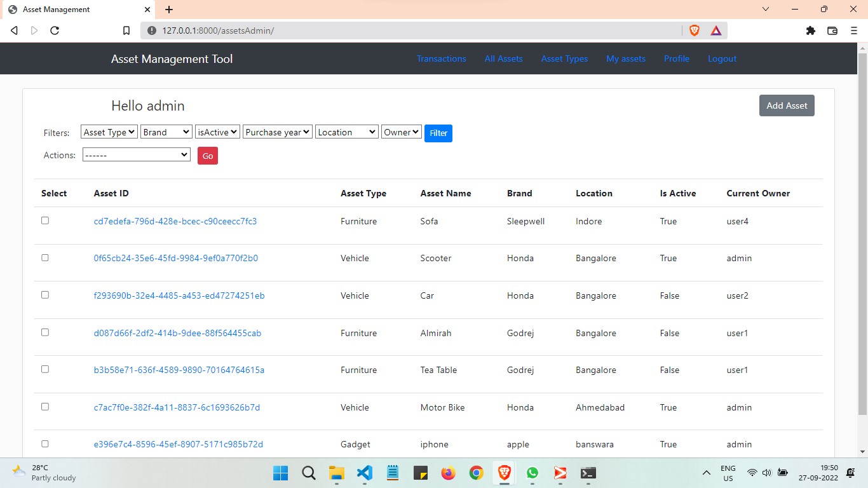868x488 pixels.
Task: Apply filters with Filter button
Action: coord(438,133)
